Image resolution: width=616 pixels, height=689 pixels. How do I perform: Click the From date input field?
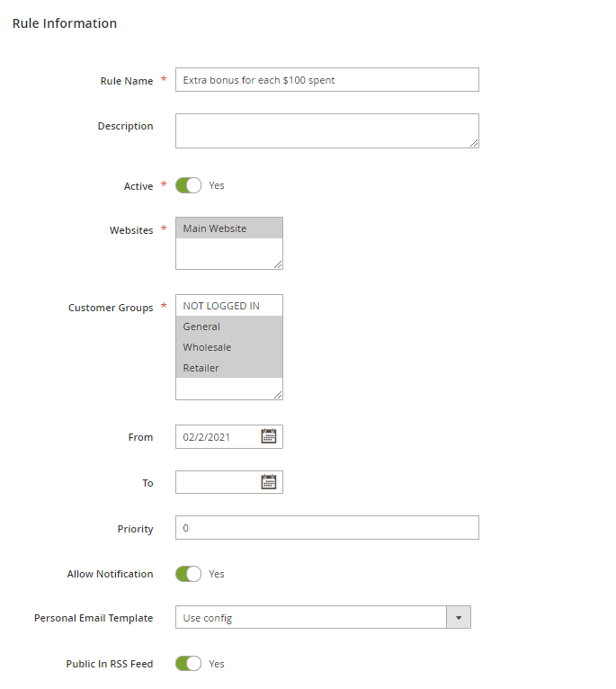(x=216, y=437)
